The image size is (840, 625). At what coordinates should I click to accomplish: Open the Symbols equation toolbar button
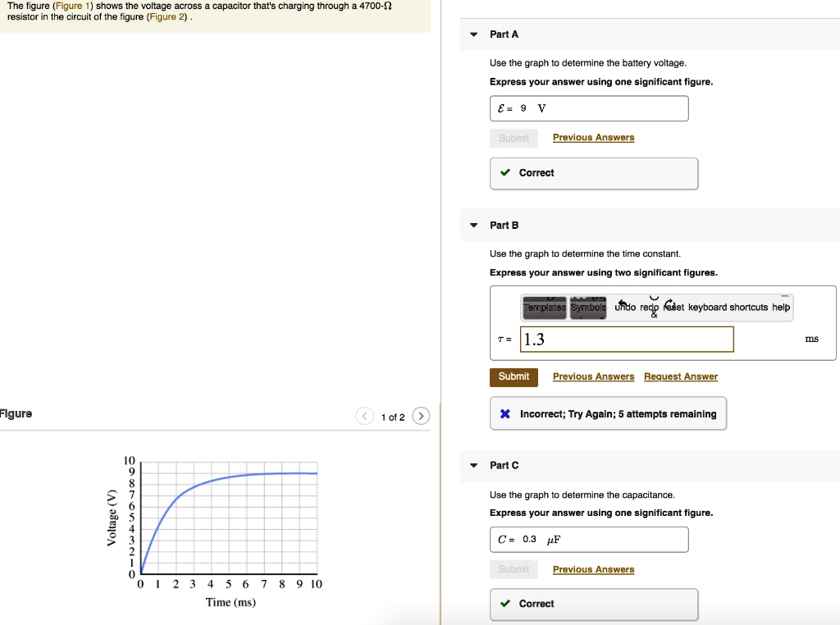tap(588, 308)
